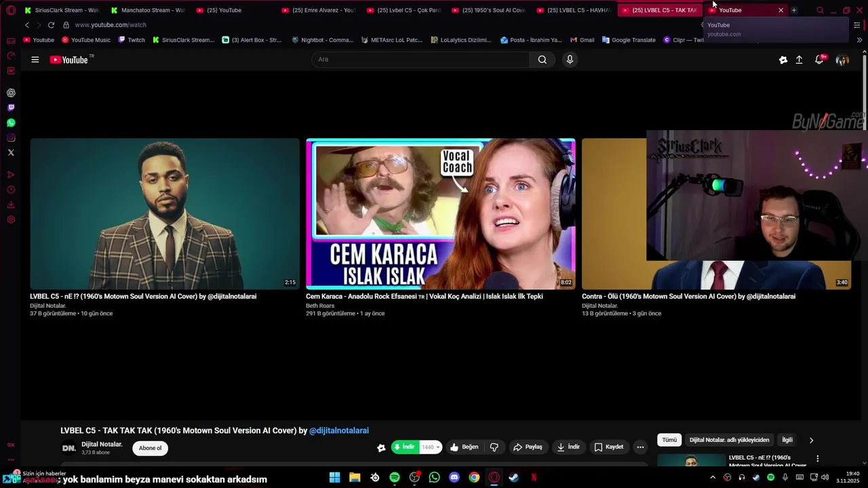Screen dimensions: 868x488
Task: Open the Opera sidebar downloads icon
Action: pos(11,205)
